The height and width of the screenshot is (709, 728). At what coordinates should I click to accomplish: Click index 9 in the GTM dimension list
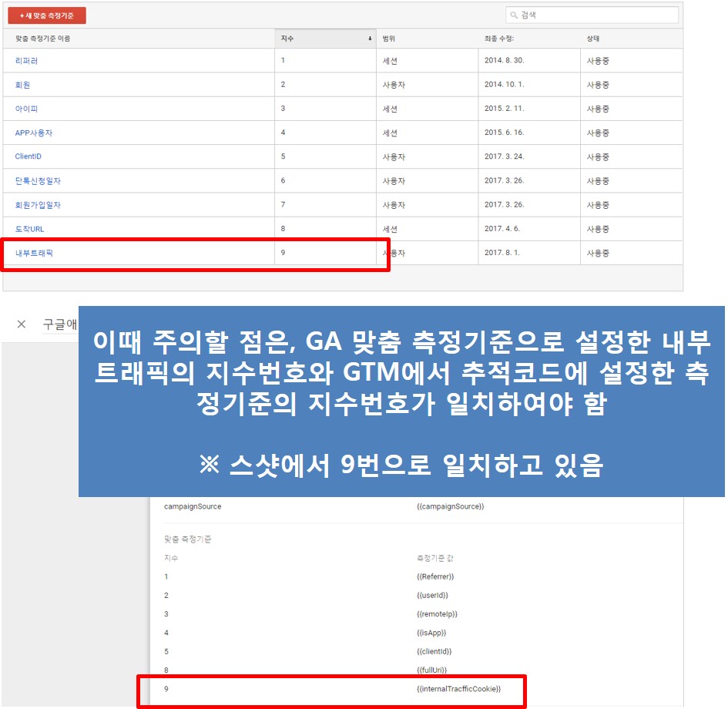pos(166,689)
